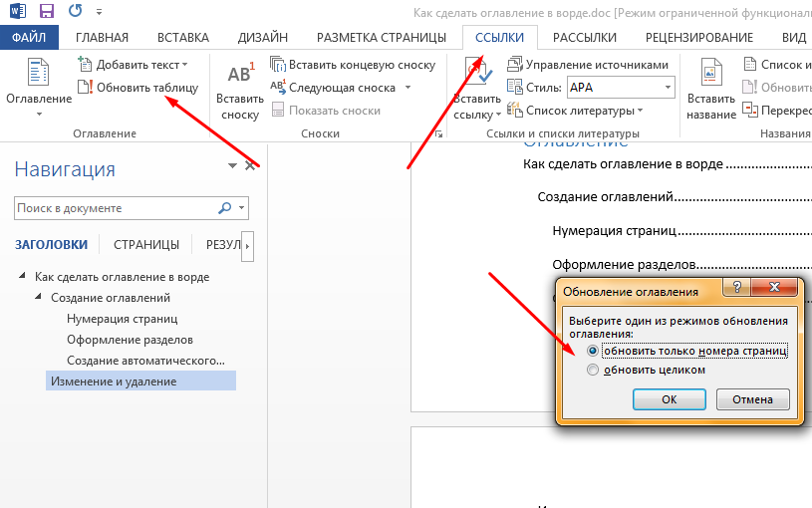This screenshot has width=812, height=508.
Task: Click Вставить сноску footnote icon
Action: pyautogui.click(x=240, y=91)
